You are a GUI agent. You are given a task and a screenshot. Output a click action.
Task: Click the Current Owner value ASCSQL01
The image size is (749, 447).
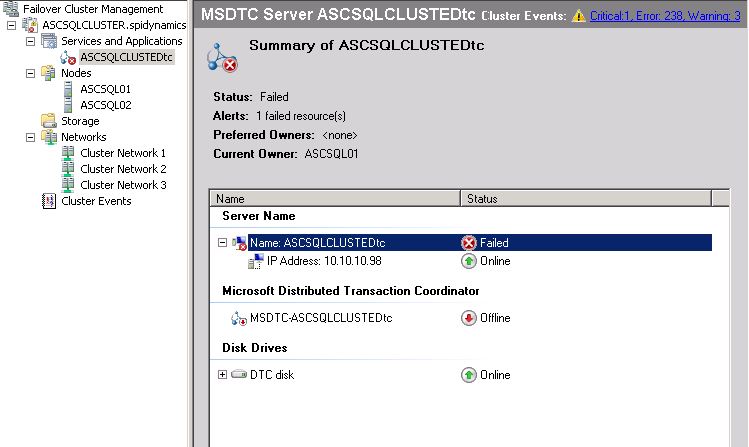point(331,154)
